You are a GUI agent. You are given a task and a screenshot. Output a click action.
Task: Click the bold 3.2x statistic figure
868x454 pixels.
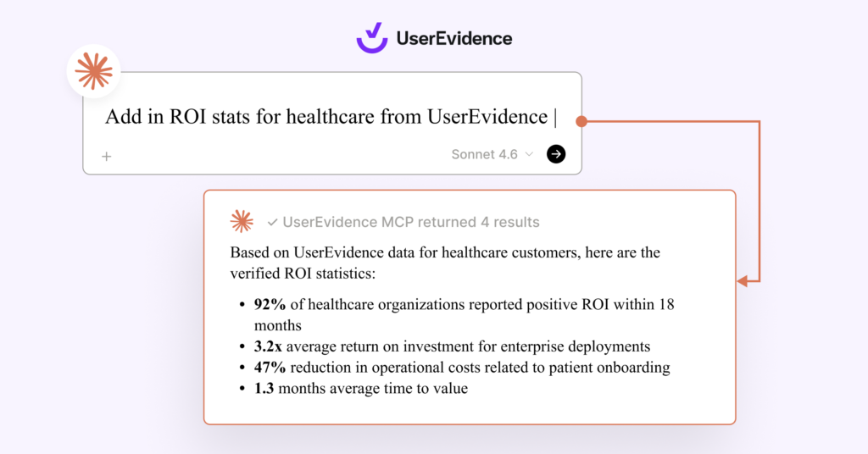coord(268,346)
